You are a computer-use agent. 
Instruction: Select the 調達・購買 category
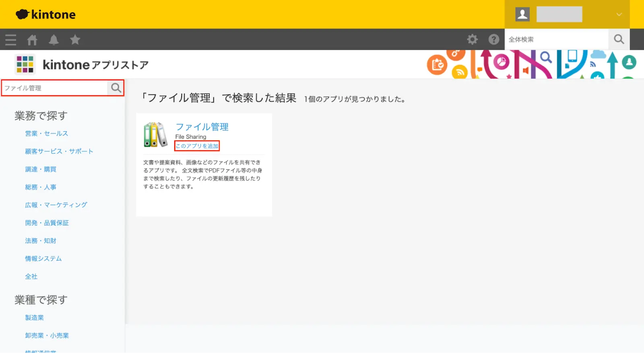41,169
